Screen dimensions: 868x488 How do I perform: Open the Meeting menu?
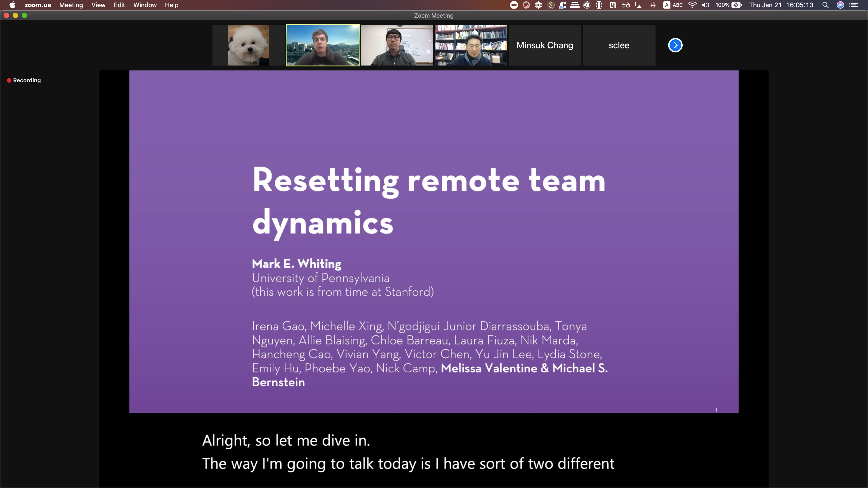click(71, 5)
